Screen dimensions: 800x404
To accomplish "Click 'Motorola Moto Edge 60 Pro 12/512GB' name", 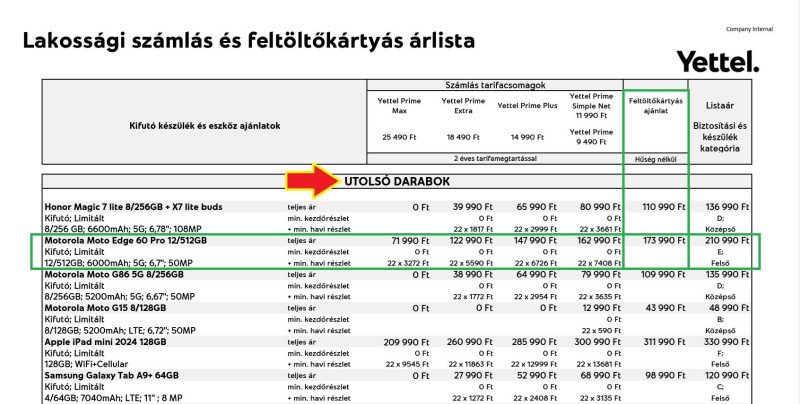I will [126, 240].
